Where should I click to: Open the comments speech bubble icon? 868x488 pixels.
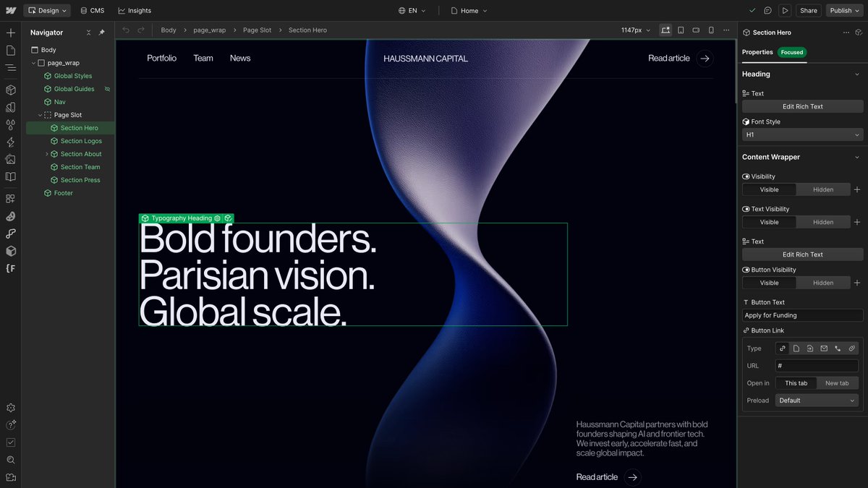click(767, 11)
